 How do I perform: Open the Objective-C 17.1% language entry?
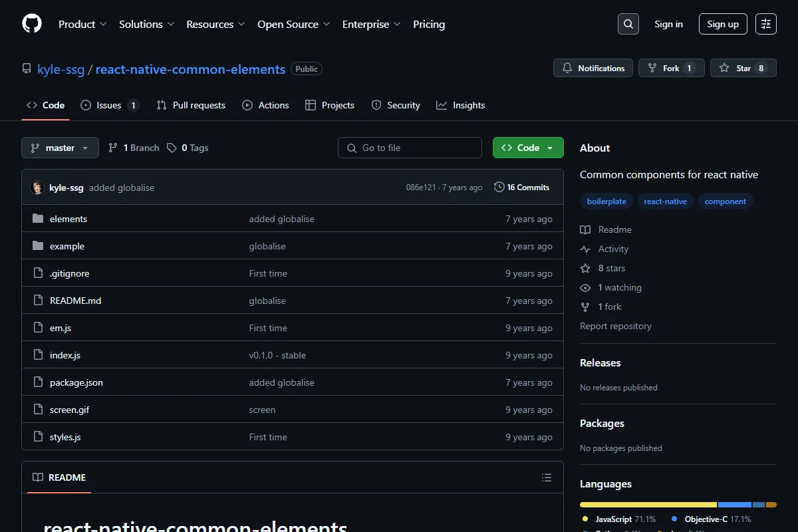point(712,519)
